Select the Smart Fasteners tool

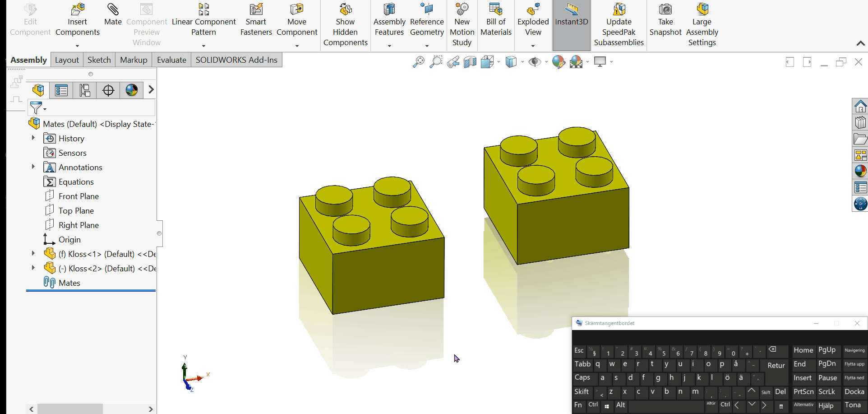tap(256, 20)
